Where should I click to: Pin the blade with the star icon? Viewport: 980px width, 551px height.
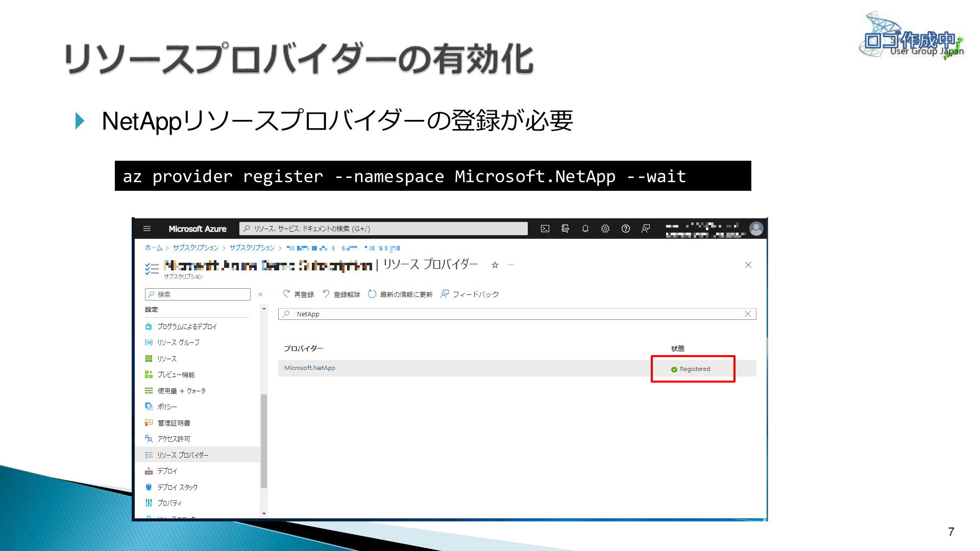pos(495,265)
